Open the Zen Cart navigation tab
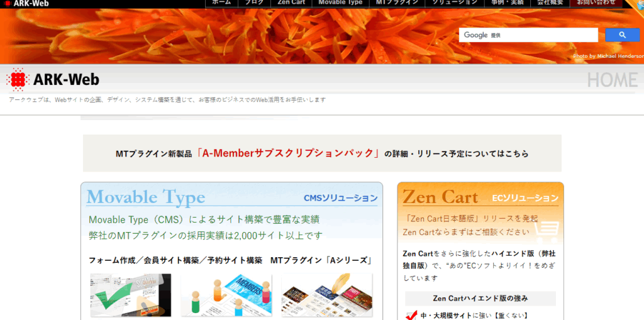The height and width of the screenshot is (320, 644). [x=291, y=3]
